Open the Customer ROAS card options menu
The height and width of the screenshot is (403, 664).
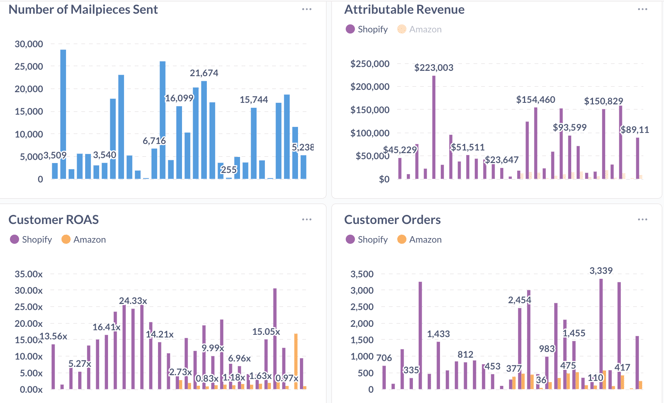[307, 219]
